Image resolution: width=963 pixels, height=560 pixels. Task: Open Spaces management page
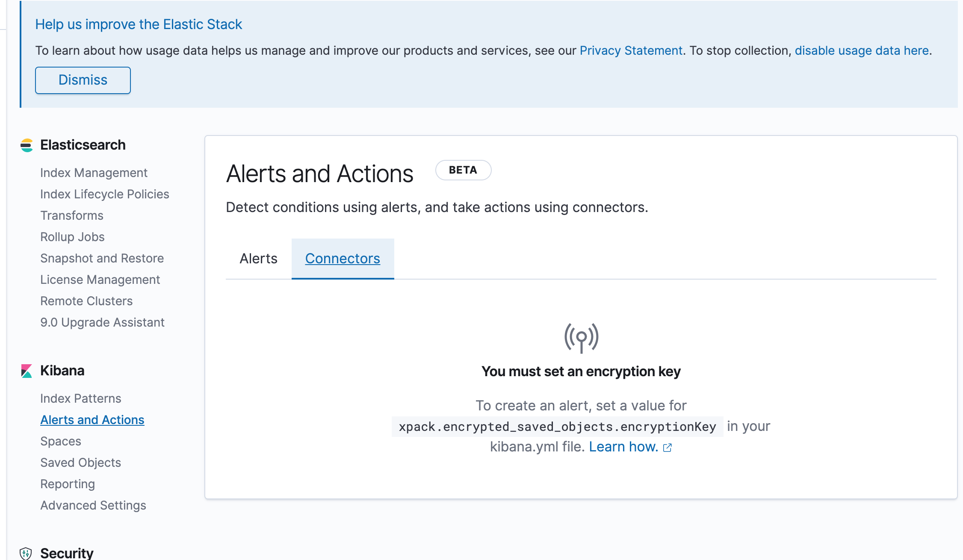(x=61, y=441)
